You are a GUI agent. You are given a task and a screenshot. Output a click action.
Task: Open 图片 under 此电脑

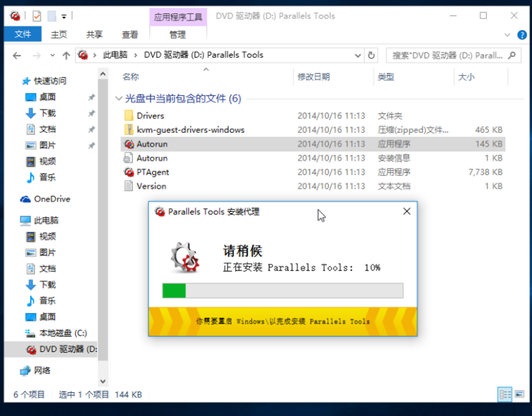pos(47,253)
